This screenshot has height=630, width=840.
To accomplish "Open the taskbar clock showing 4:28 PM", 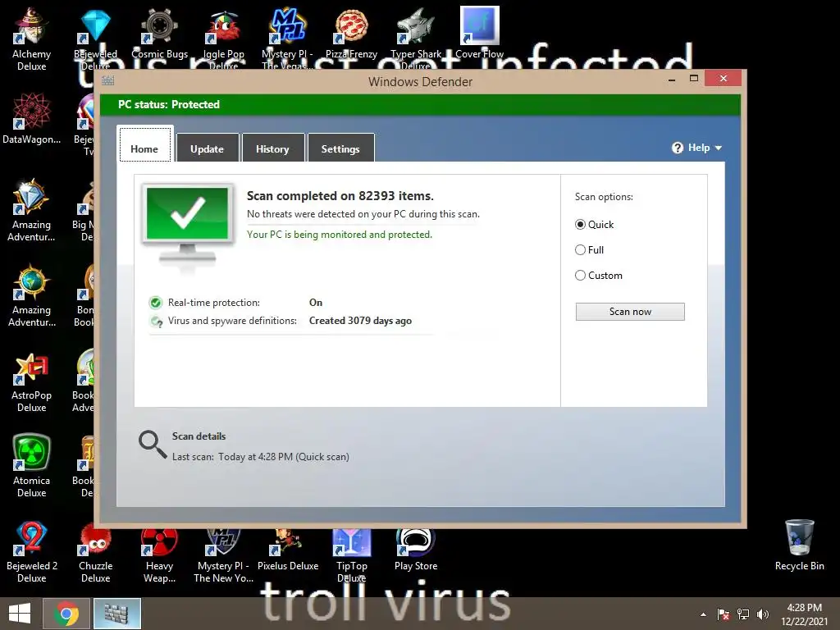I will [804, 614].
